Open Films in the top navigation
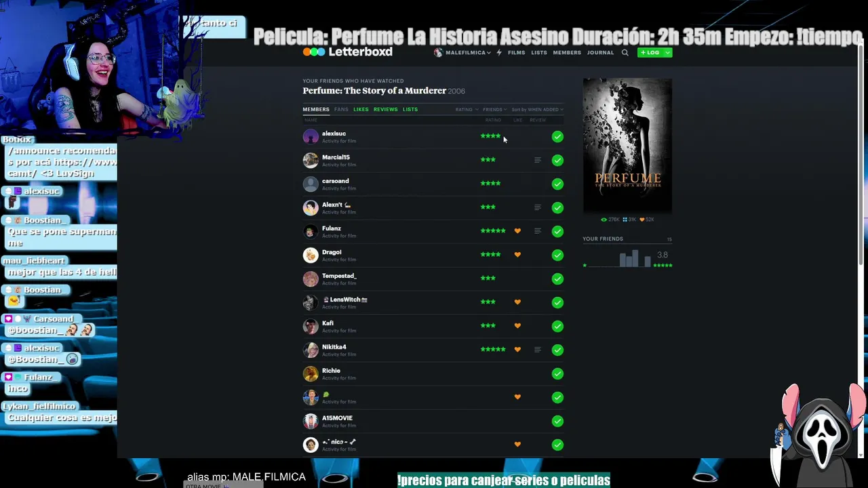The height and width of the screenshot is (488, 868). pyautogui.click(x=516, y=52)
